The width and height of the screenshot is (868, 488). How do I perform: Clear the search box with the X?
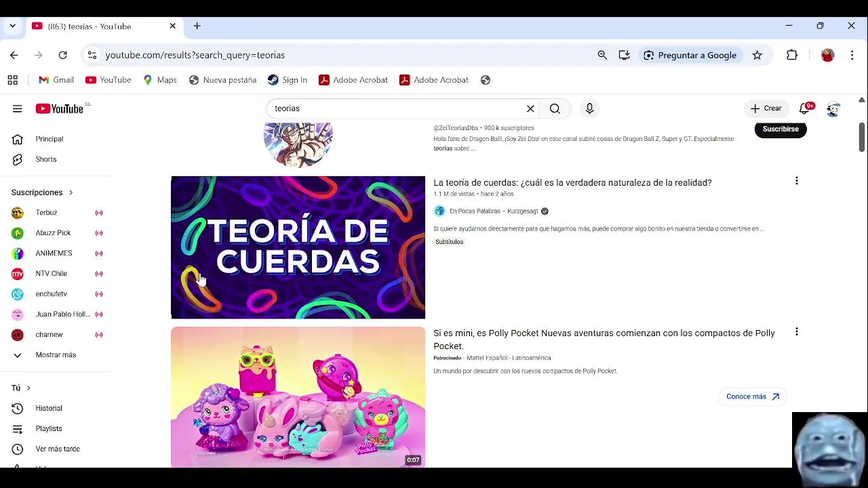[530, 108]
